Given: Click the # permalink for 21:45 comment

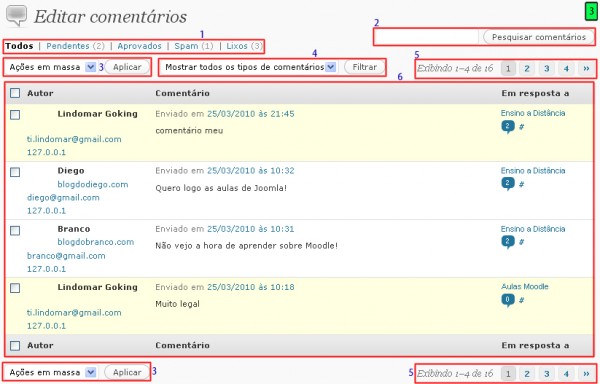Looking at the screenshot, I should (x=521, y=127).
